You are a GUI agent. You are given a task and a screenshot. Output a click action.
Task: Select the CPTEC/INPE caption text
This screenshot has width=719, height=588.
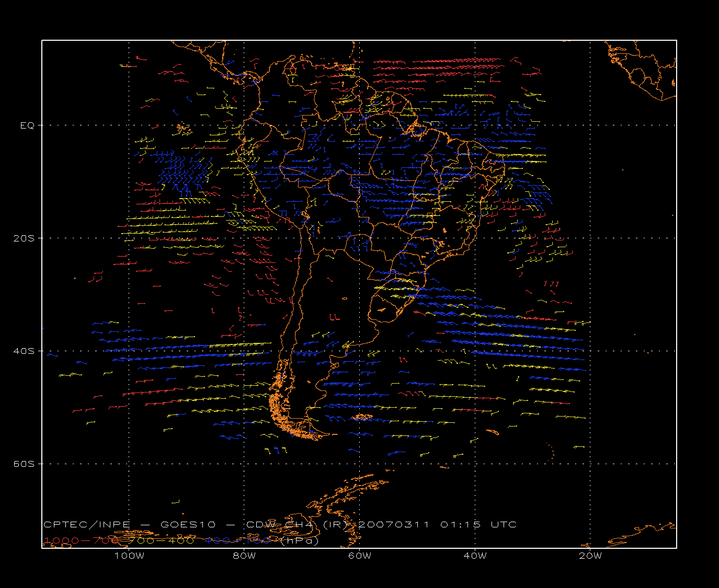87,525
